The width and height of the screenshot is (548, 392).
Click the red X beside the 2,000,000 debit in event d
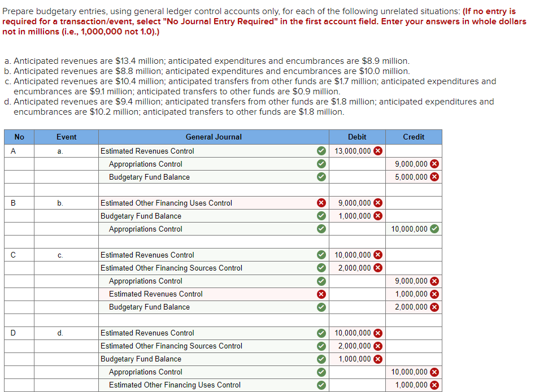(x=378, y=346)
